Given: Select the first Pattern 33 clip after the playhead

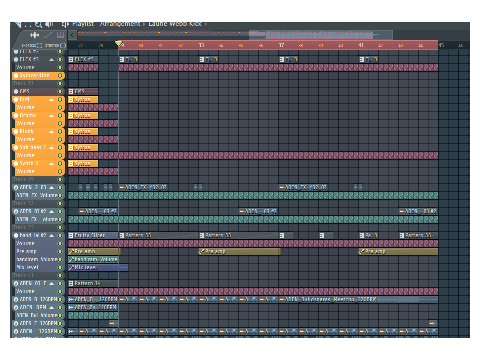Looking at the screenshot, I should pos(159,235).
